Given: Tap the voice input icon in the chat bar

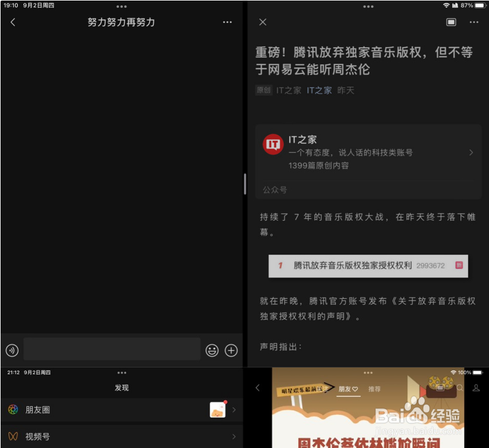Looking at the screenshot, I should [13, 351].
